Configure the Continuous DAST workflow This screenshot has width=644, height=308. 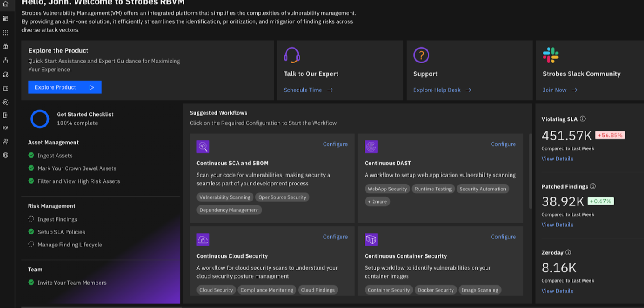(503, 144)
